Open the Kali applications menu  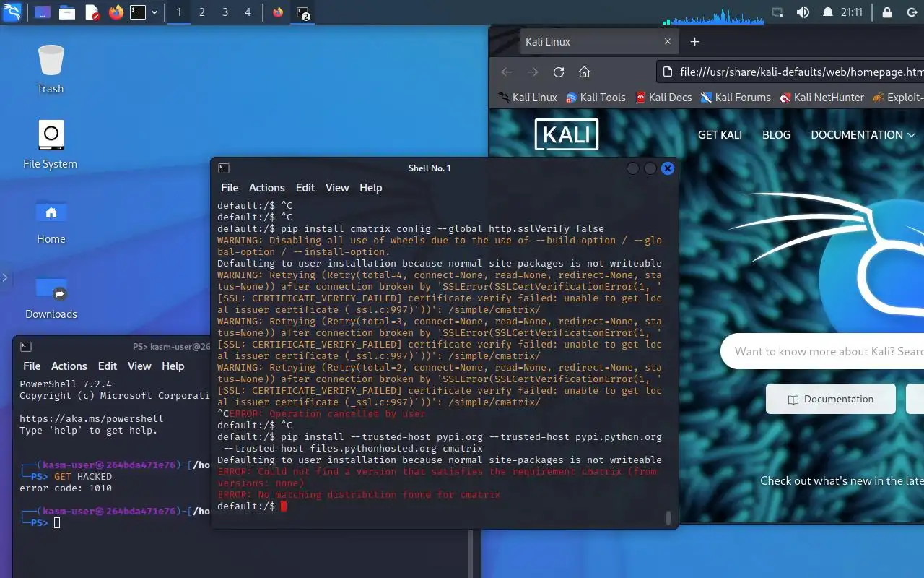[12, 12]
